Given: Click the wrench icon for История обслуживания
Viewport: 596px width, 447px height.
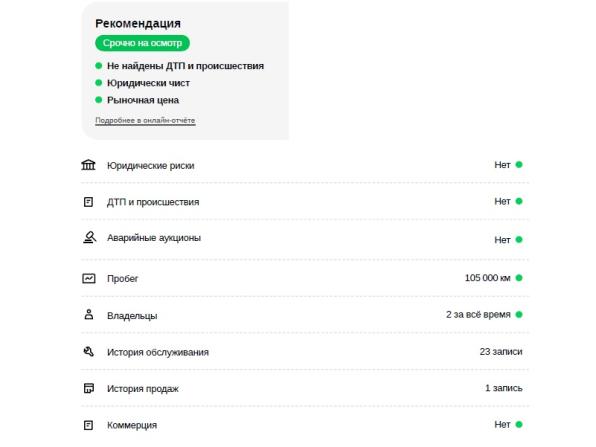Looking at the screenshot, I should pos(89,352).
